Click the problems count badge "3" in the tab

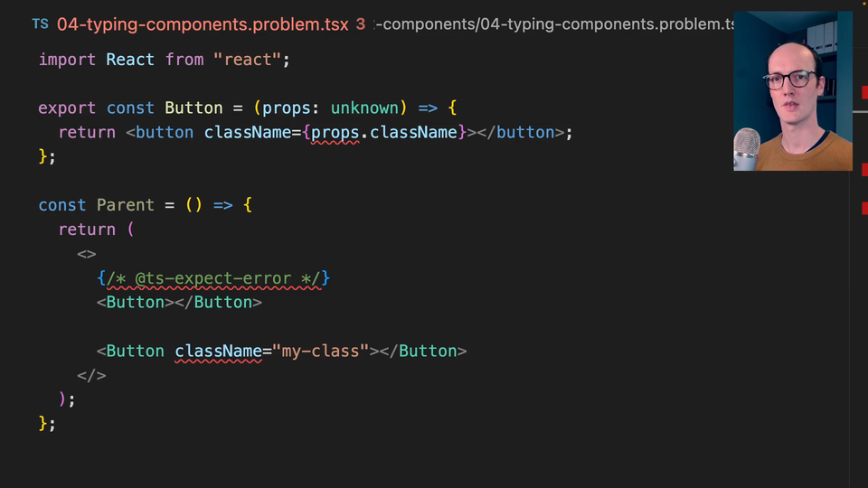[x=361, y=24]
